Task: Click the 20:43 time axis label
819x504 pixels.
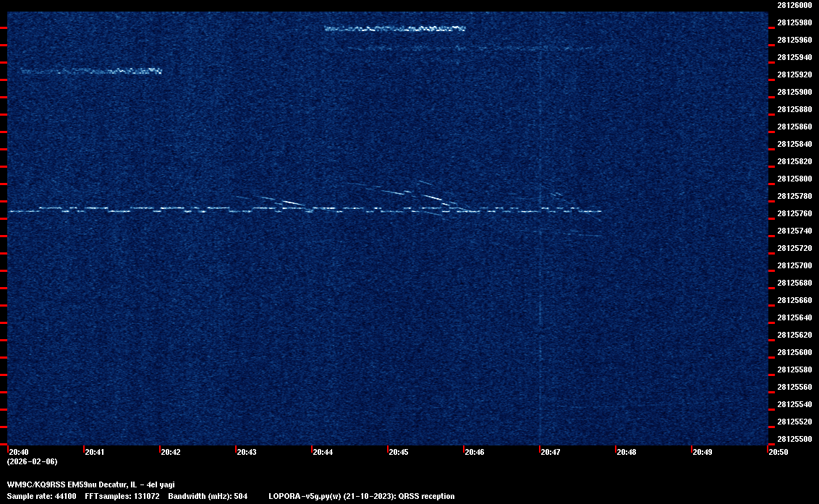Action: (247, 453)
